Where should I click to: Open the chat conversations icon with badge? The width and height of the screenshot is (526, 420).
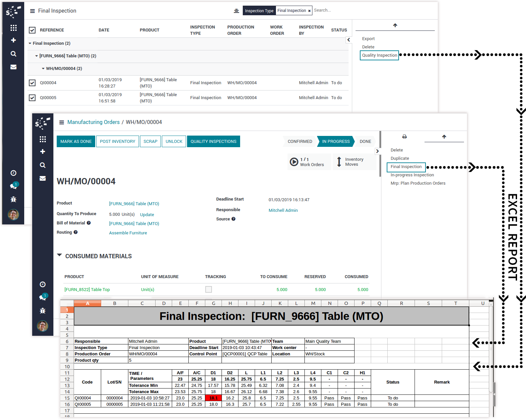pos(14,186)
